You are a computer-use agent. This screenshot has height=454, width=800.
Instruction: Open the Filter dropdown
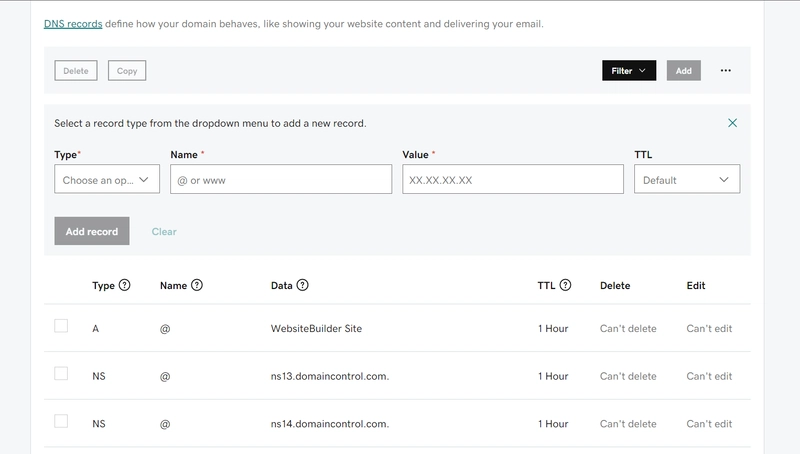tap(628, 71)
